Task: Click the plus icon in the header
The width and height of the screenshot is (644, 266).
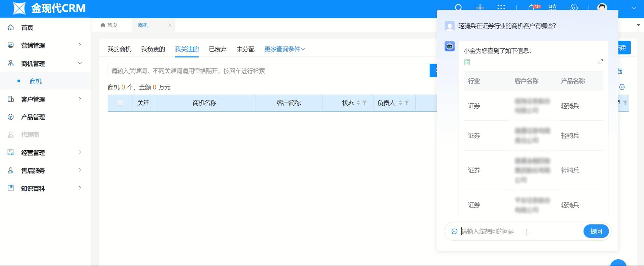Action: click(x=480, y=7)
